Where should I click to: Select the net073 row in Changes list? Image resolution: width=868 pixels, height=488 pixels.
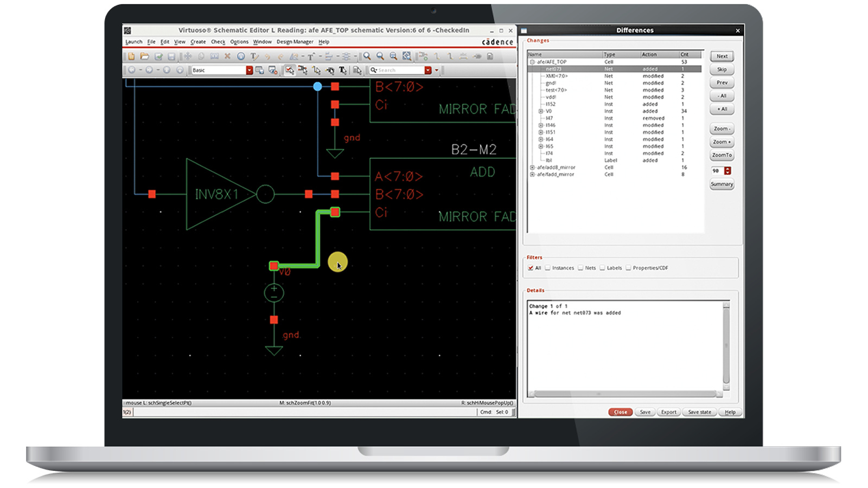pos(615,69)
